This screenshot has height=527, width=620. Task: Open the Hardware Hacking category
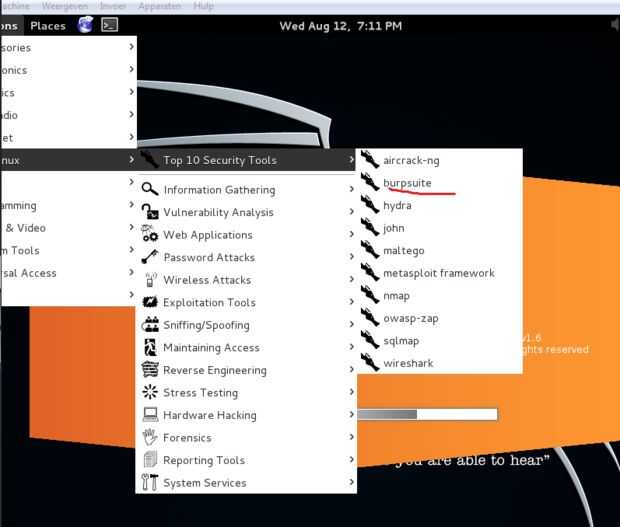[x=246, y=415]
